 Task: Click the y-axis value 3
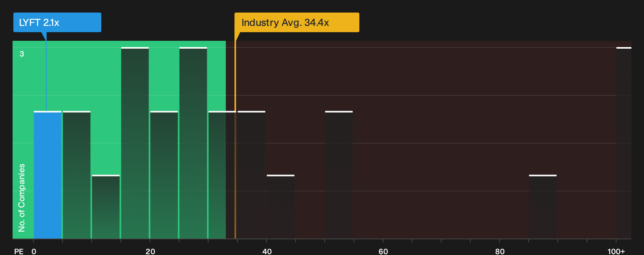tap(22, 54)
